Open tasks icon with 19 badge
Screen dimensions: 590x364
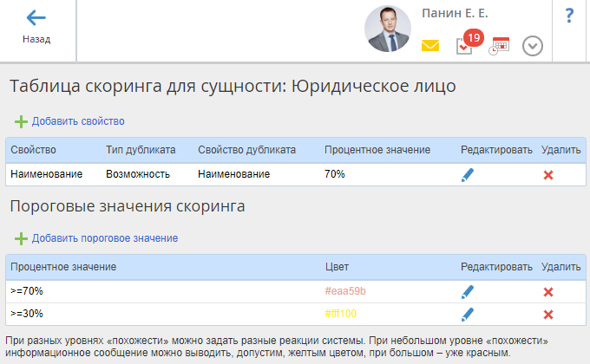464,46
